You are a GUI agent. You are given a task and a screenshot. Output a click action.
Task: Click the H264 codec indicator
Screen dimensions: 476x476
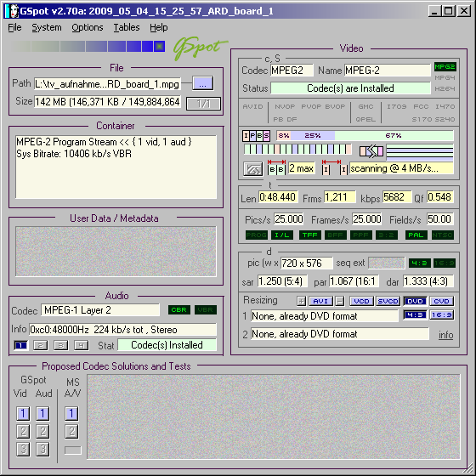point(445,88)
